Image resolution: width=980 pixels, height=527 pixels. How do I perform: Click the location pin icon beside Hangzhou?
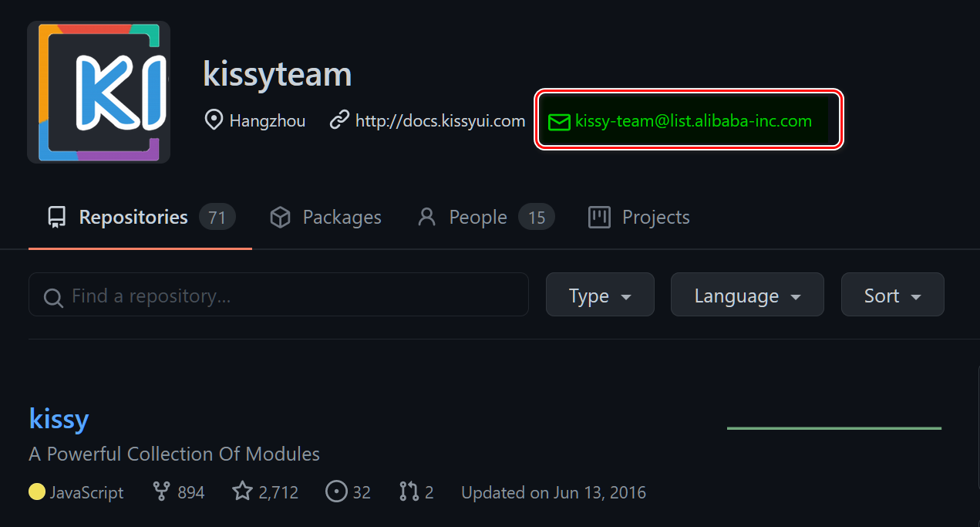214,120
